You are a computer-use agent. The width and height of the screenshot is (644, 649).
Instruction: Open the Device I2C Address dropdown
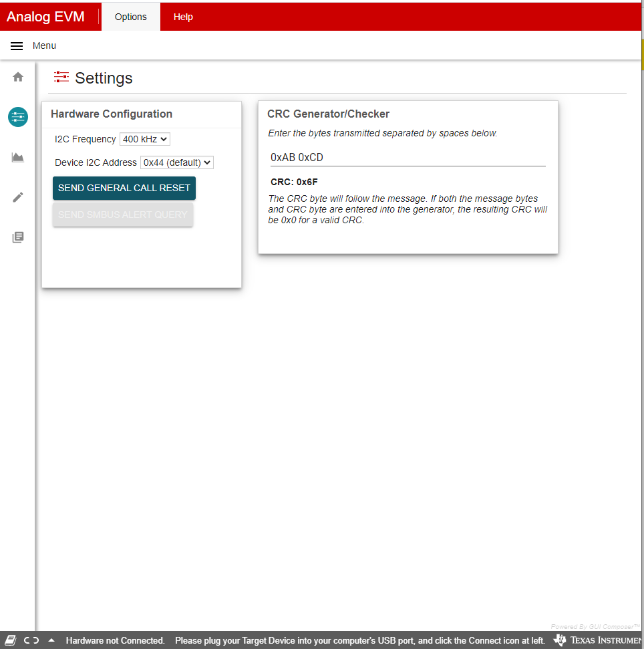(176, 162)
